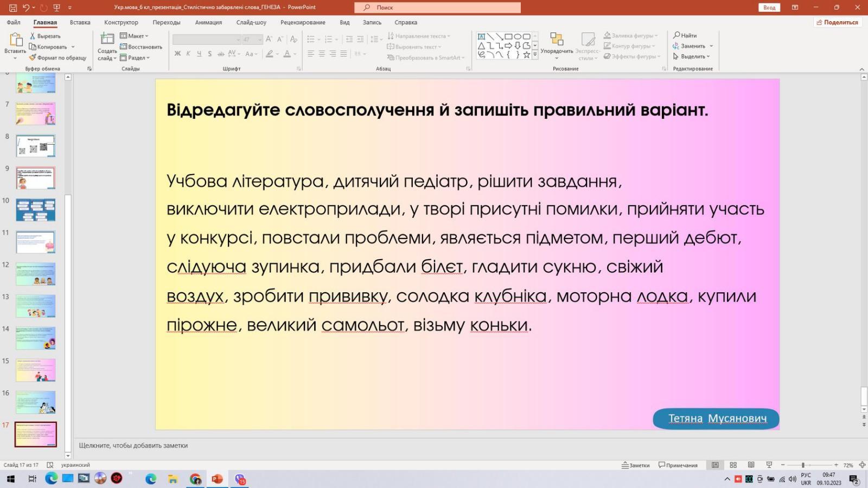Open PowerPoint from Windows taskbar
This screenshot has width=868, height=488.
[x=217, y=479]
